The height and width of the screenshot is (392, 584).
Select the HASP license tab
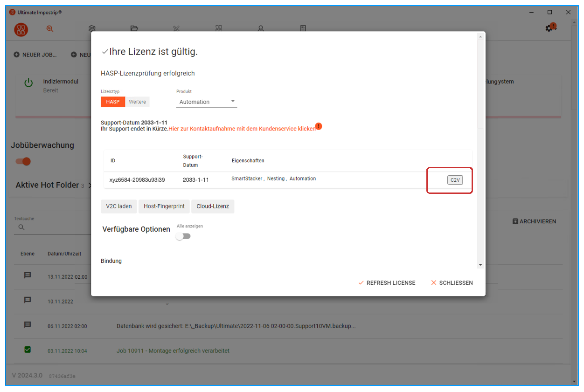112,102
